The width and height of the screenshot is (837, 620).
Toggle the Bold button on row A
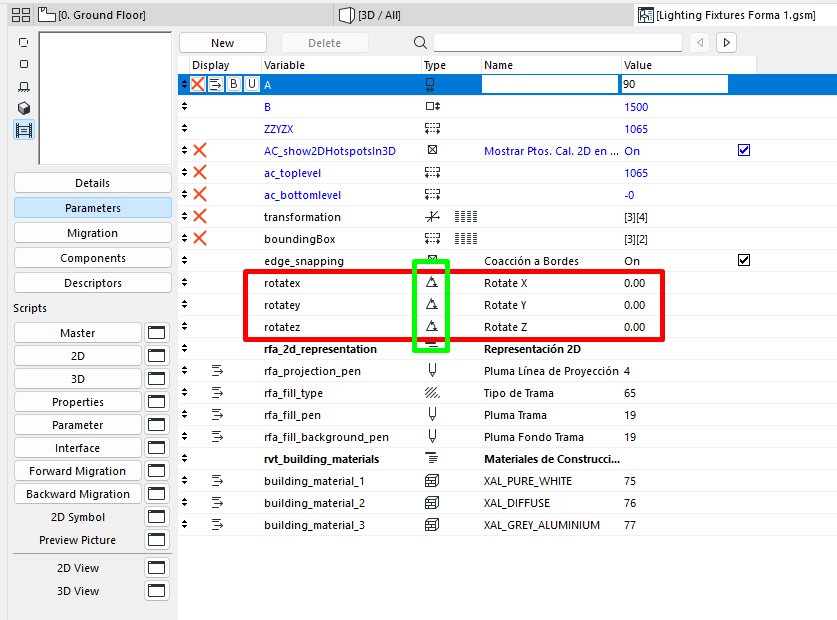(234, 85)
